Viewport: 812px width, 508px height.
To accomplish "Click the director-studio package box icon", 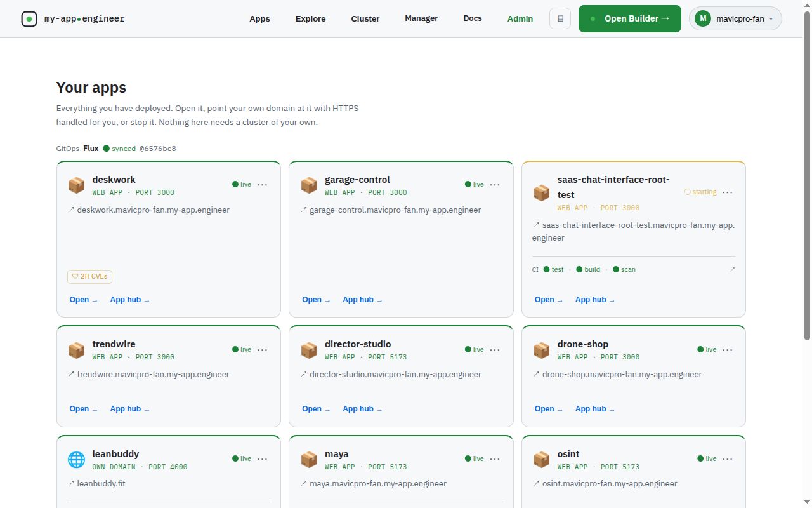I will (x=309, y=350).
